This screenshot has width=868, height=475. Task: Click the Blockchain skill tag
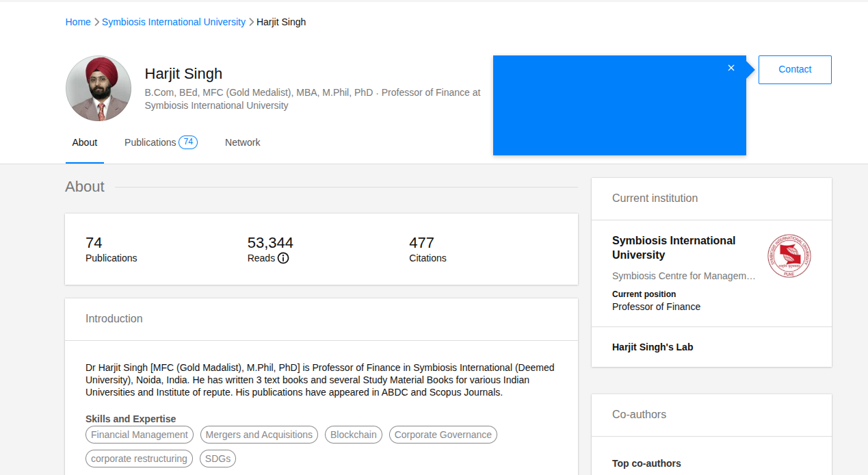click(x=354, y=435)
